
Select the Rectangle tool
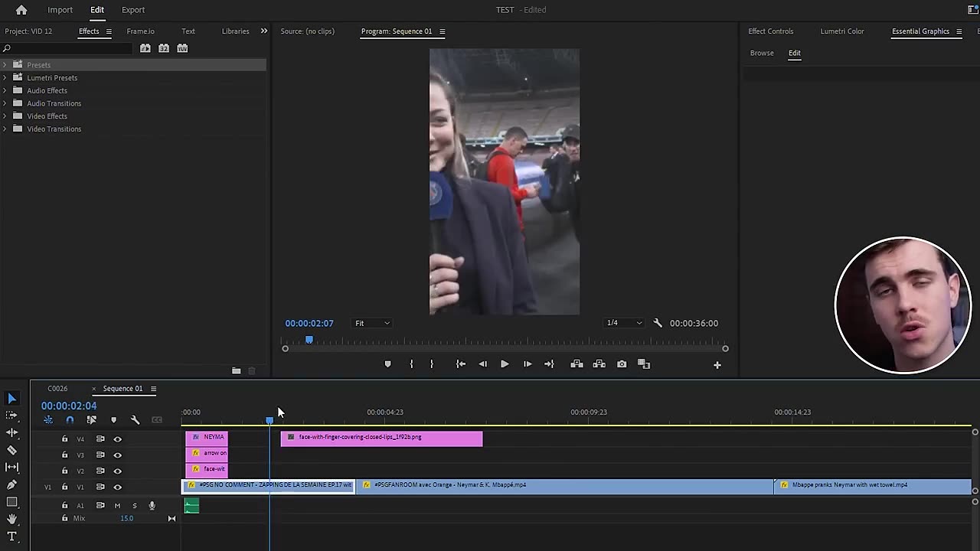click(x=11, y=502)
